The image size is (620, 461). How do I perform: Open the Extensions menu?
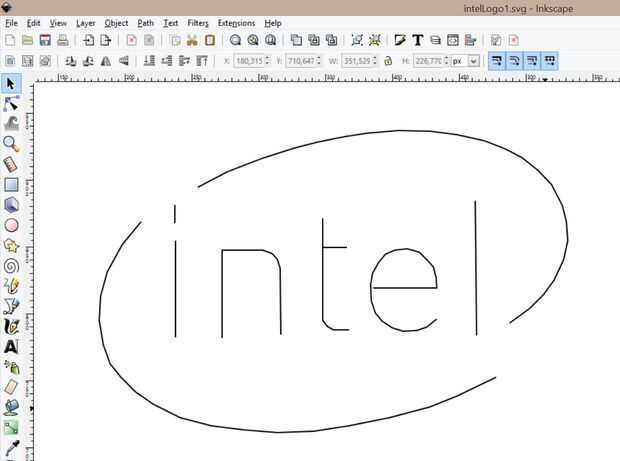[236, 23]
